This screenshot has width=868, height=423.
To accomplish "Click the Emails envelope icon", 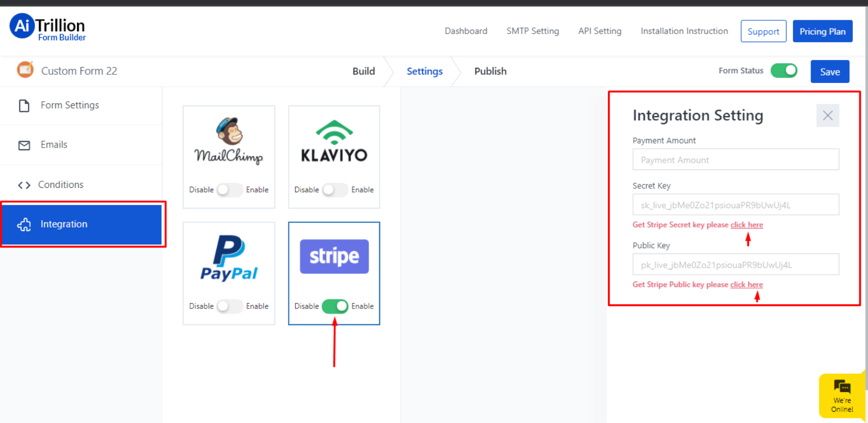I will pyautogui.click(x=24, y=145).
